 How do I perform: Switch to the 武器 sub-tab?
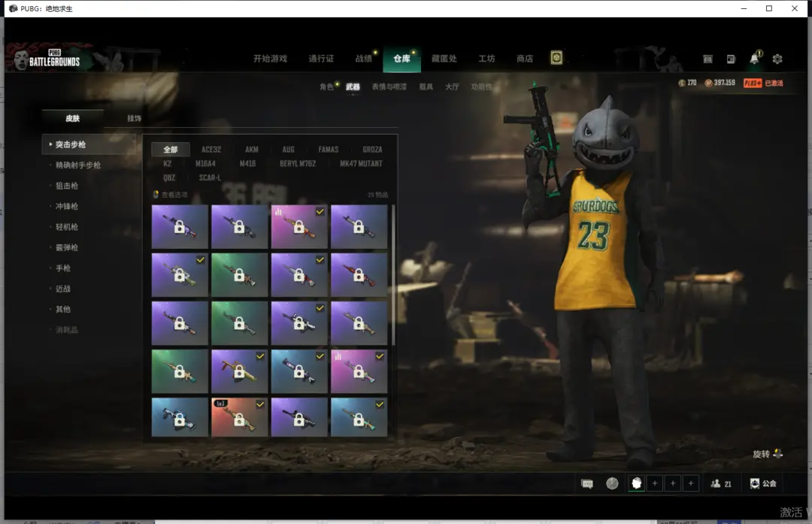point(353,86)
